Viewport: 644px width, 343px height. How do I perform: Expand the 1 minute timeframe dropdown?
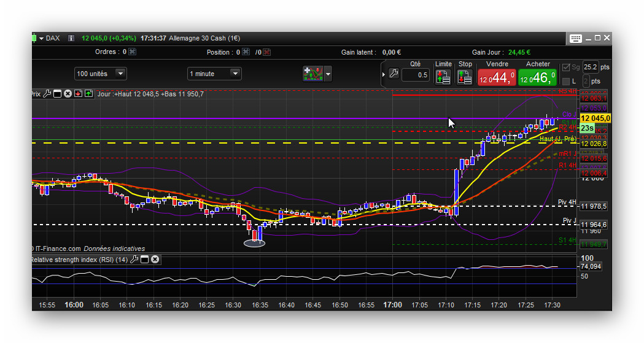point(235,74)
